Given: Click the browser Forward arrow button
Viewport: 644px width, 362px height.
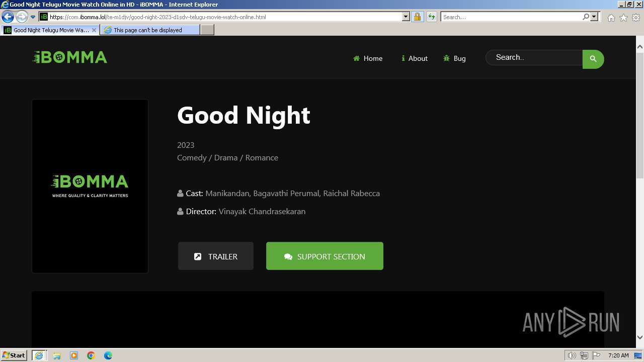Looking at the screenshot, I should [x=21, y=17].
